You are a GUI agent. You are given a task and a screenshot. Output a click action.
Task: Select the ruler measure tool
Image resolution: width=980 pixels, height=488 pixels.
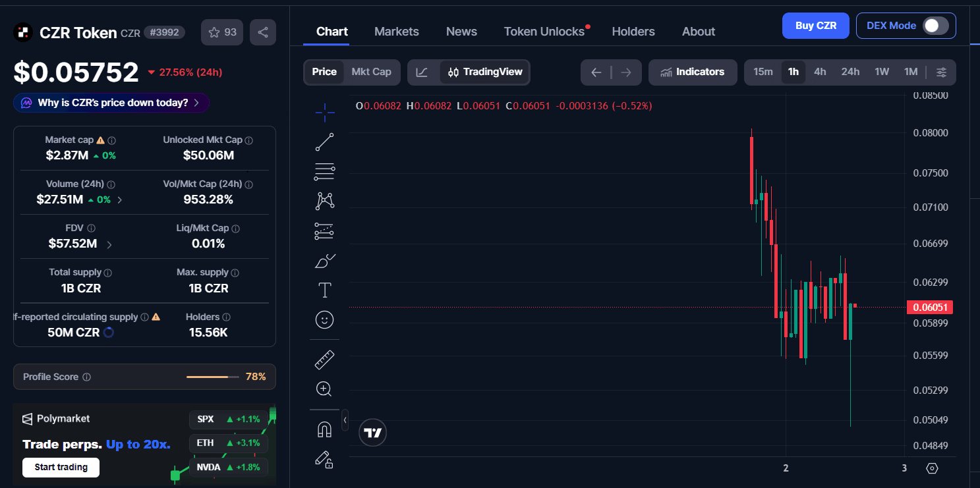[x=324, y=360]
